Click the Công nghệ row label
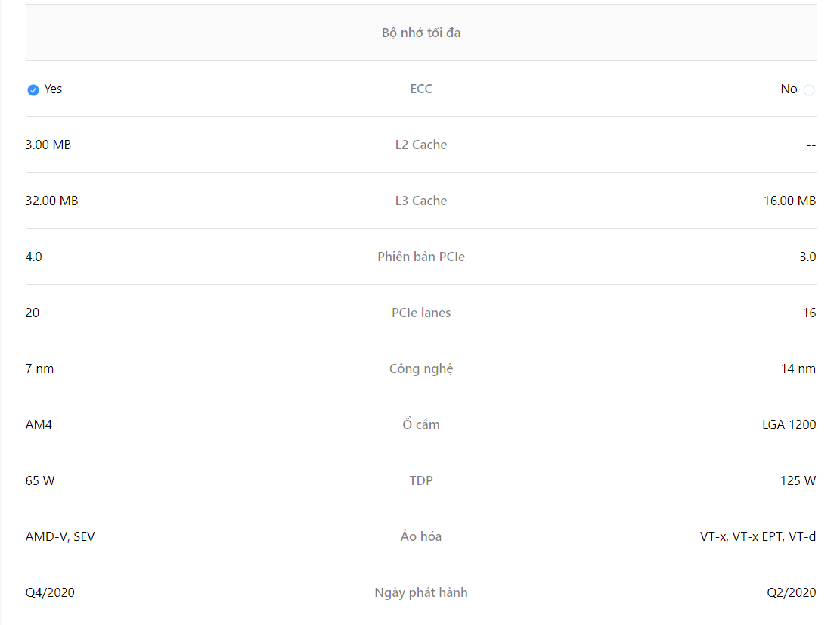Screen dimensions: 840x625 tap(421, 368)
